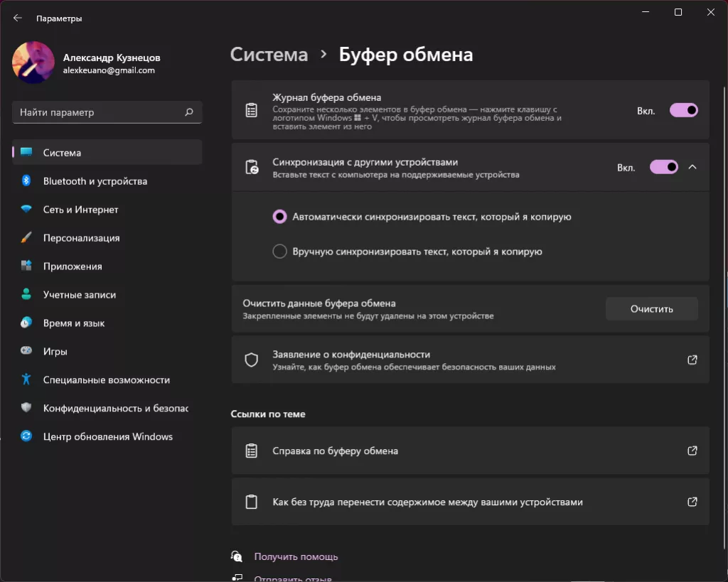Image resolution: width=728 pixels, height=582 pixels.
Task: Click the Найти параметр search field
Action: [x=100, y=112]
